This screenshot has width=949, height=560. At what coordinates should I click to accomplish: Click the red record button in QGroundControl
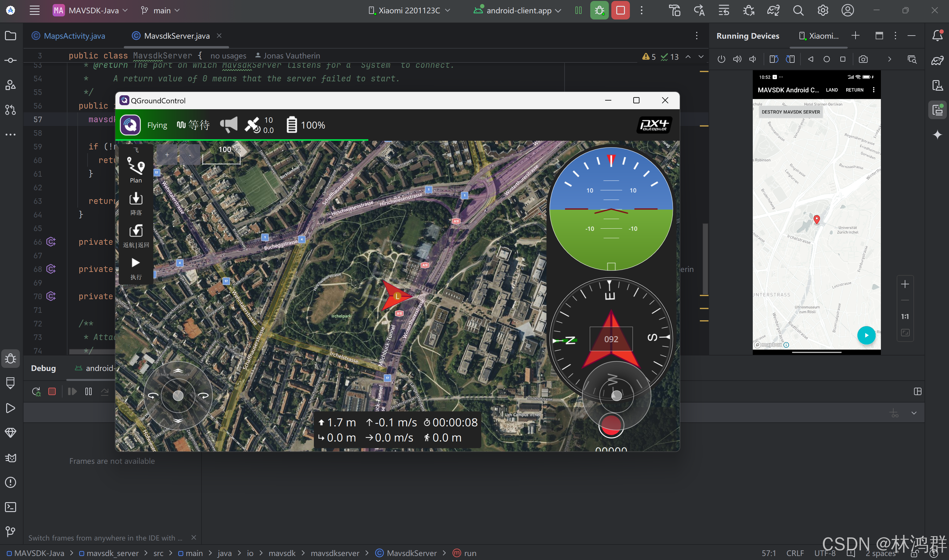611,426
